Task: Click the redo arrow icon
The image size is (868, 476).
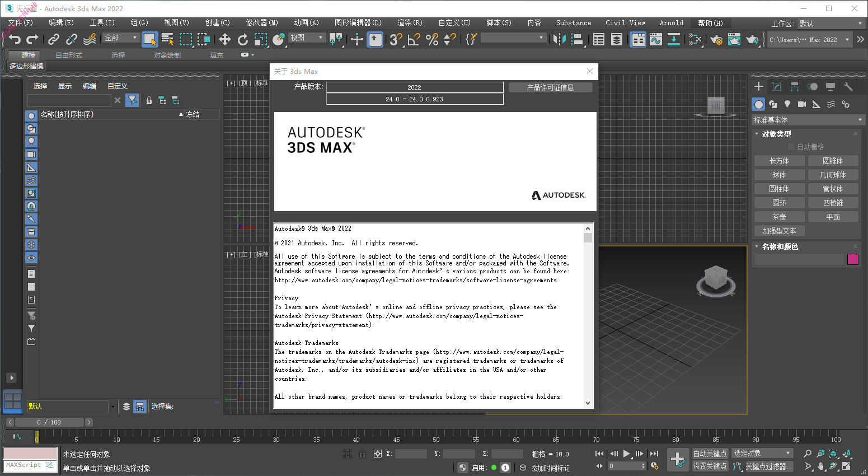Action: (x=32, y=39)
